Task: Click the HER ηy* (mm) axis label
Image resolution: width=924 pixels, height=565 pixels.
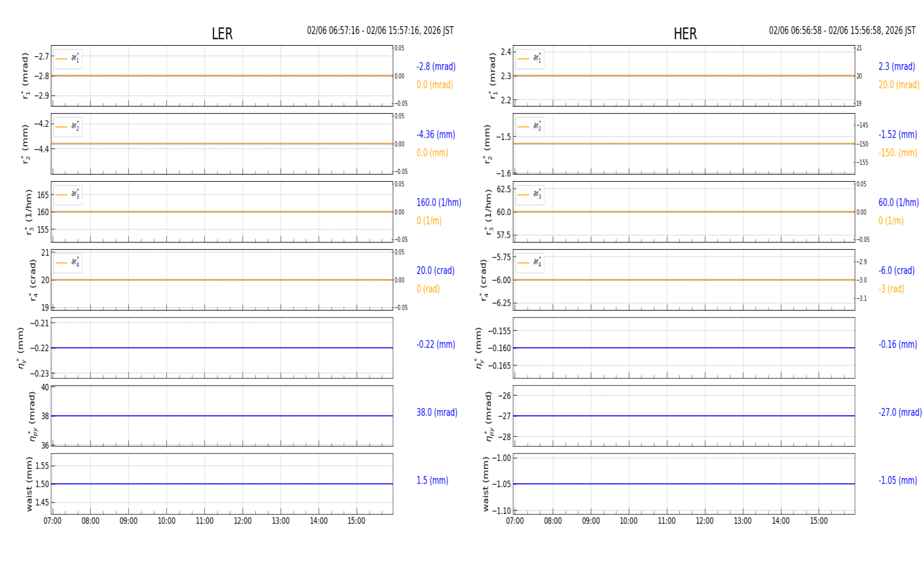Action: tap(478, 348)
